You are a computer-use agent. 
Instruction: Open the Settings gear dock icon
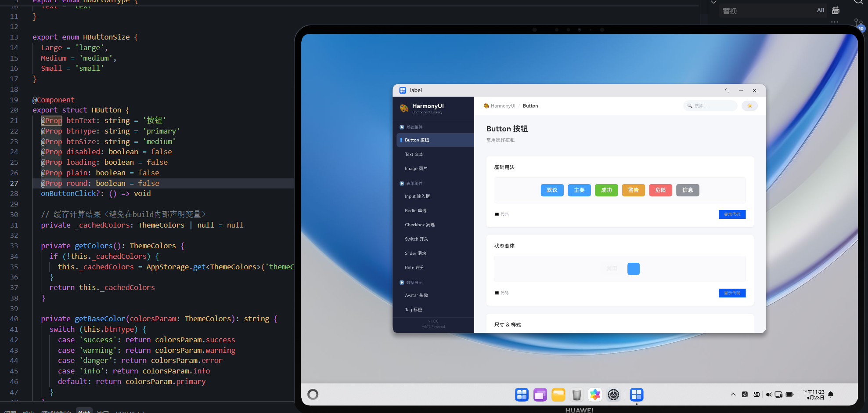tap(613, 395)
